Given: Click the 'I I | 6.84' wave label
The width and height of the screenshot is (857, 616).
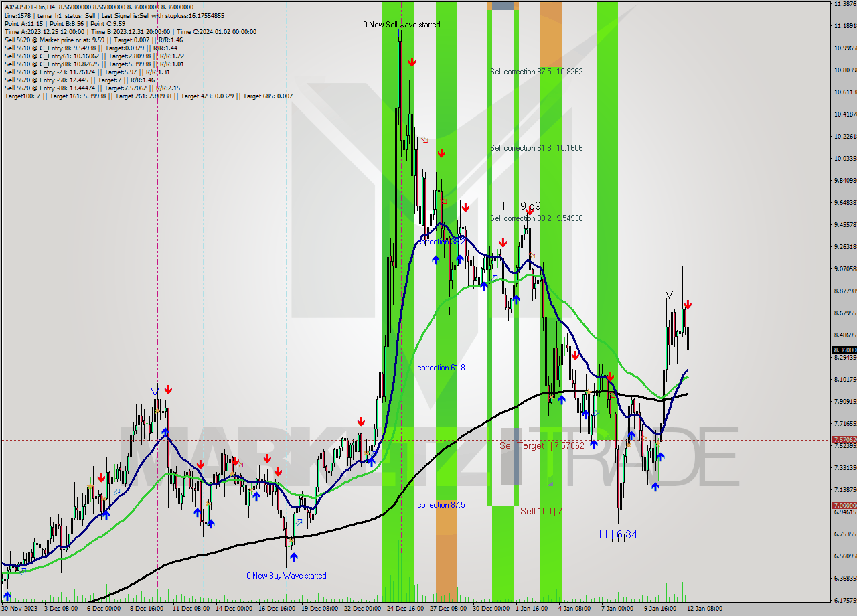Looking at the screenshot, I should 618,534.
